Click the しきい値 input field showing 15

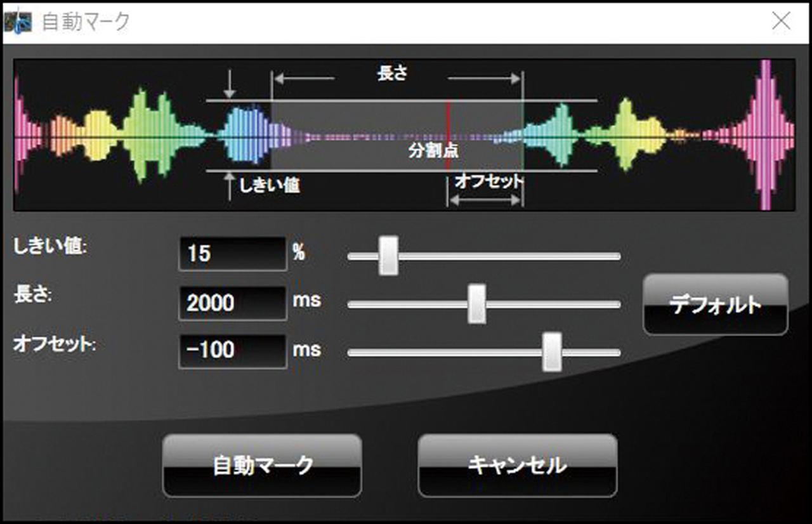pos(232,254)
